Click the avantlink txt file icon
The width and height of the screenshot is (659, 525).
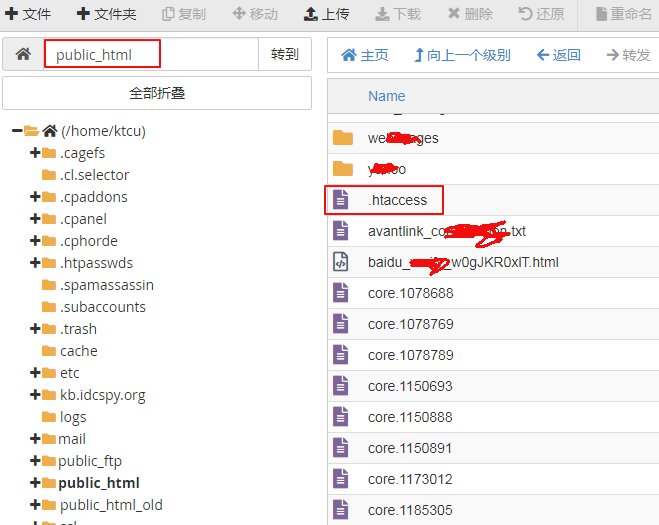click(341, 230)
